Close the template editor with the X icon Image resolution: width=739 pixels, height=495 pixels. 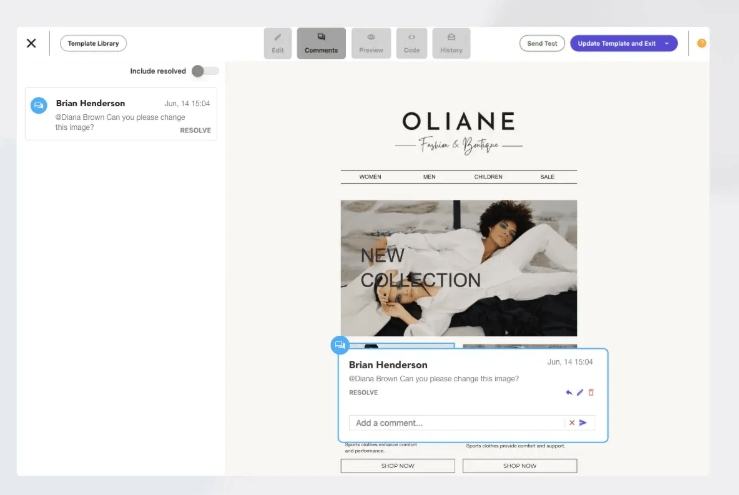click(x=31, y=43)
